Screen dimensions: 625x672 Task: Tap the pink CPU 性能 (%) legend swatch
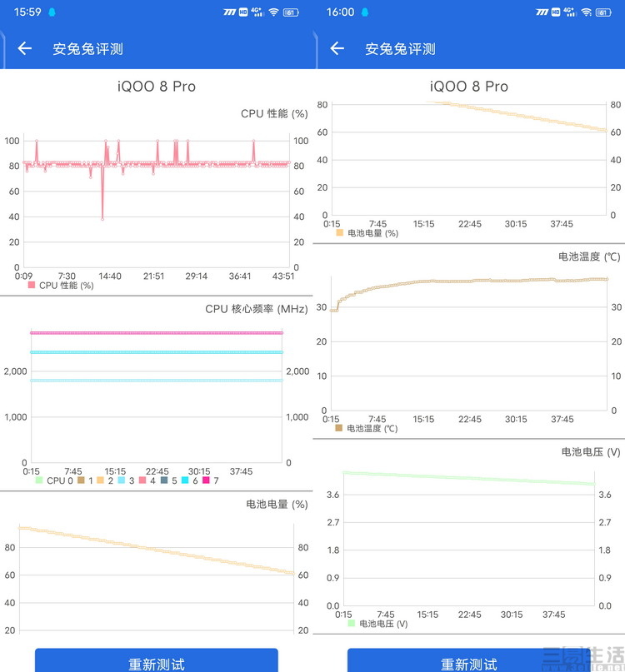32,285
